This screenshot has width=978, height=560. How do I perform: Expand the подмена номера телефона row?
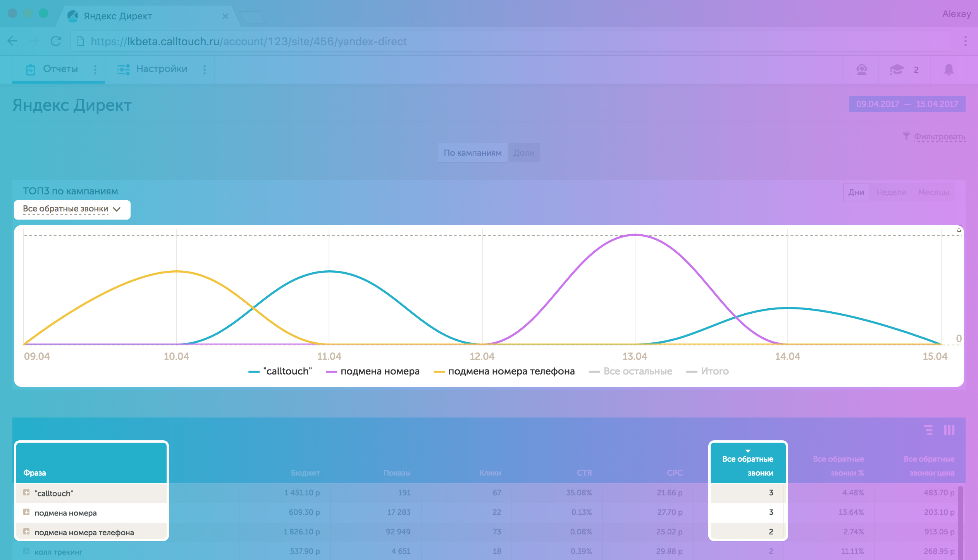coord(26,531)
